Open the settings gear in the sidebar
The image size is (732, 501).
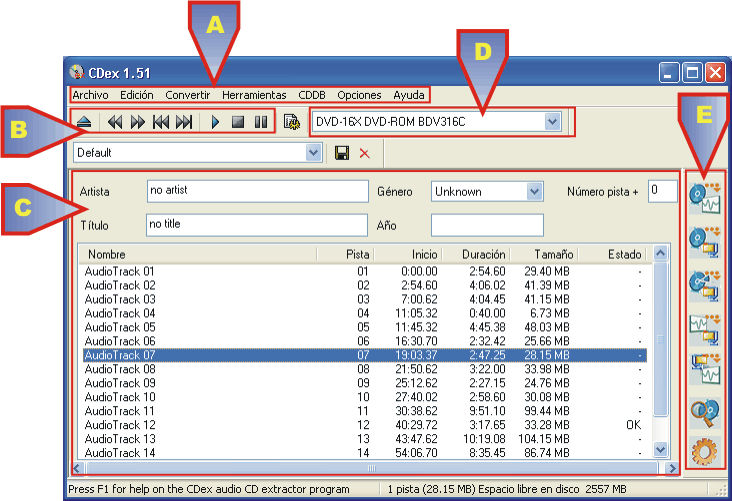point(705,453)
